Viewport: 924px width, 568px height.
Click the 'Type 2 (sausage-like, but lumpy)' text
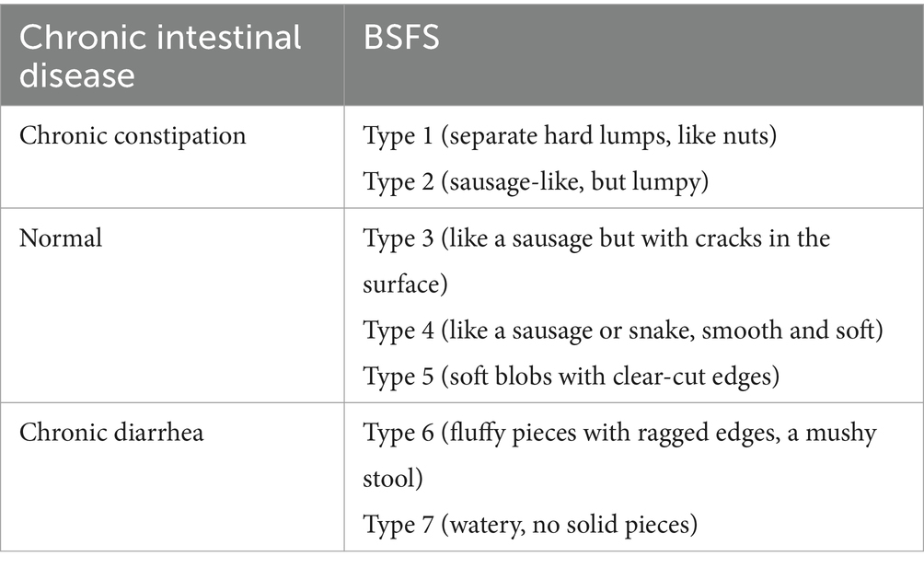[536, 182]
